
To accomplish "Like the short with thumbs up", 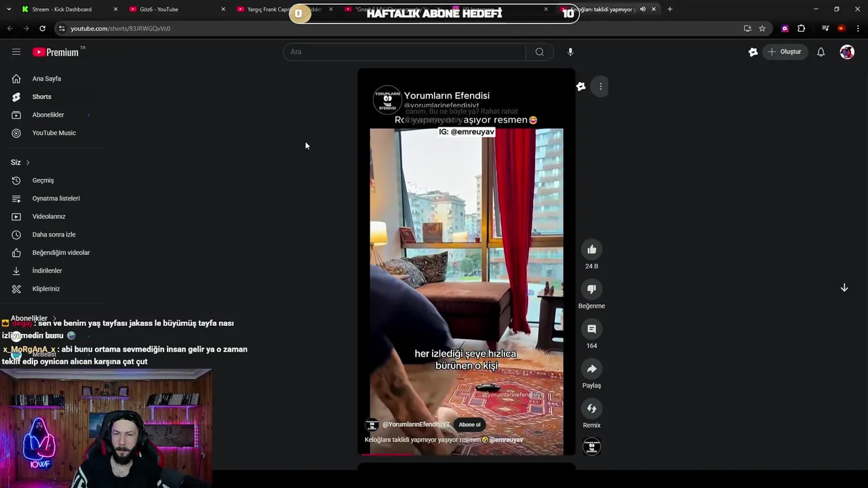I will pos(591,249).
